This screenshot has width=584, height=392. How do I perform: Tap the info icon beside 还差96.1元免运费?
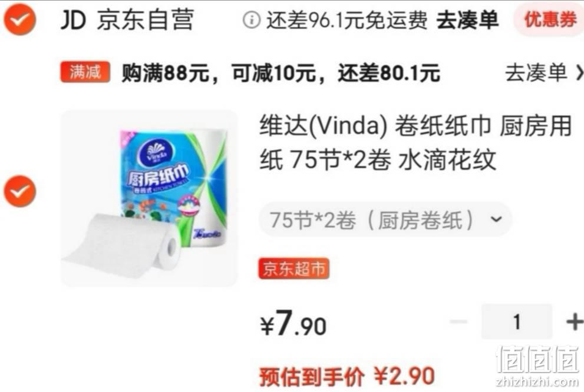click(252, 19)
